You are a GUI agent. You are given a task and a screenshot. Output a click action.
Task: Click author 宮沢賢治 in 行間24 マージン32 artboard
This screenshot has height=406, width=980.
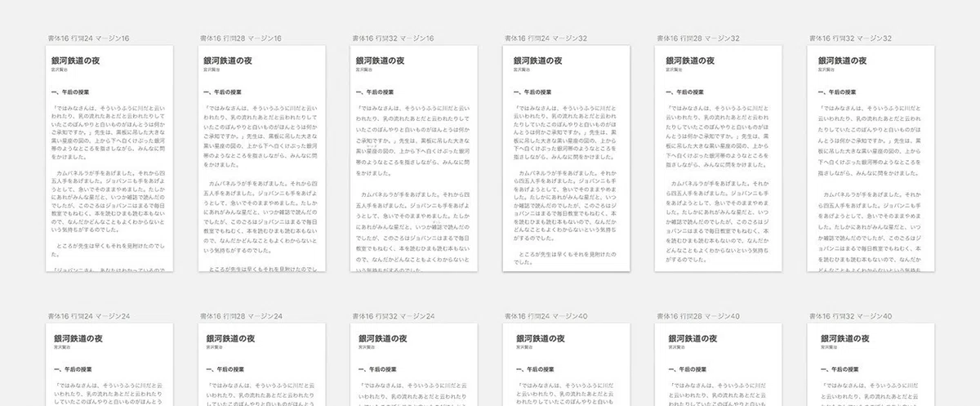[x=522, y=71]
